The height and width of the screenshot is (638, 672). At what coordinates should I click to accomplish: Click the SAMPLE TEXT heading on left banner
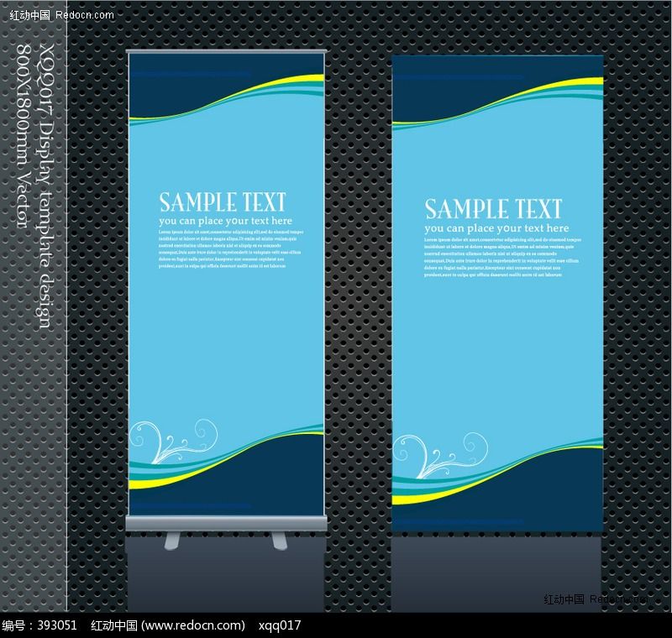coord(223,202)
